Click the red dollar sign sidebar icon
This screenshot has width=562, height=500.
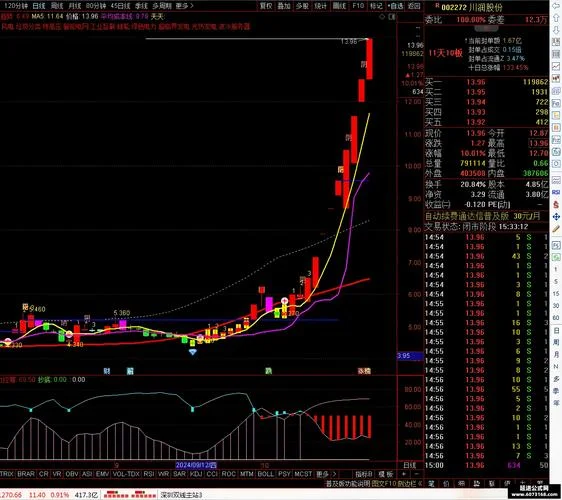click(x=556, y=205)
